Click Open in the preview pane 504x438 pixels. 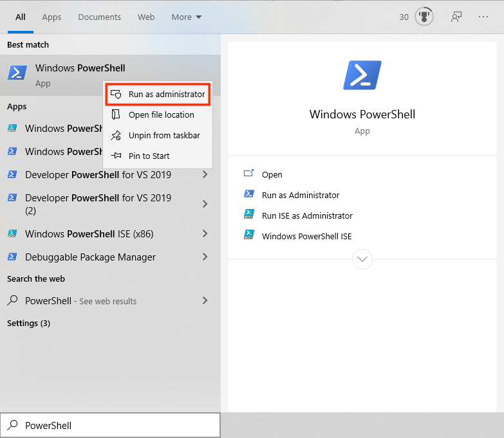(x=272, y=175)
